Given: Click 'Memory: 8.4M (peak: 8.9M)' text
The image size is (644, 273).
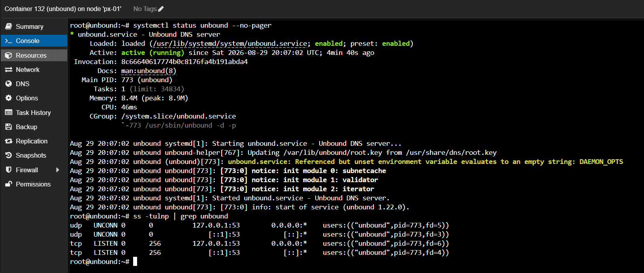Looking at the screenshot, I should pos(139,98).
